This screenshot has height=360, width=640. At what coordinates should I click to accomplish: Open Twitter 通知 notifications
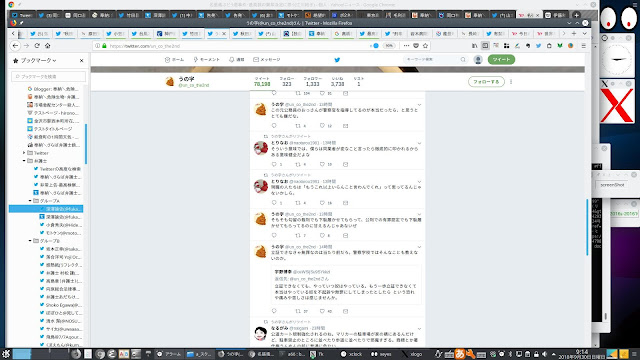tap(237, 60)
